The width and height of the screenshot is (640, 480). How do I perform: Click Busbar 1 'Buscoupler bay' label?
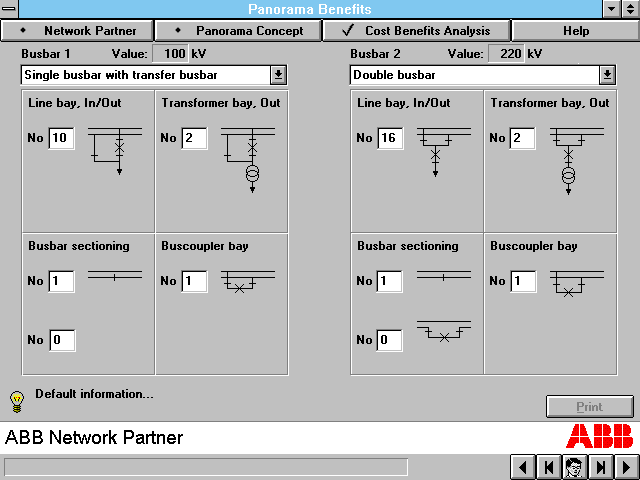(205, 246)
